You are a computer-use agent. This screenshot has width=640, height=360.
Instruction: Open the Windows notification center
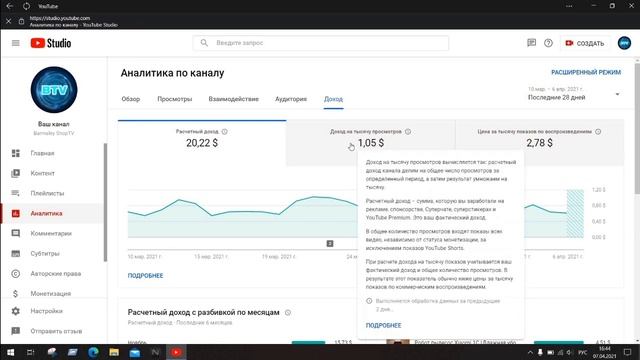pyautogui.click(x=628, y=352)
